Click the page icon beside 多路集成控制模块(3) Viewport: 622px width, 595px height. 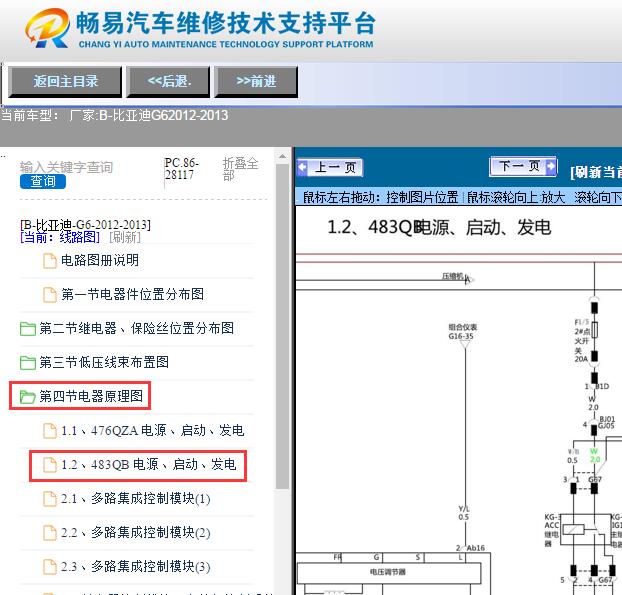(50, 567)
